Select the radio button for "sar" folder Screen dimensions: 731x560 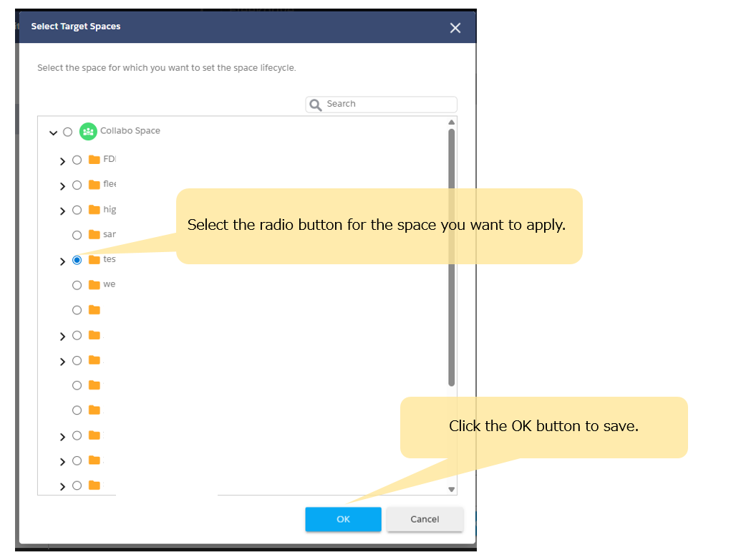pos(77,235)
